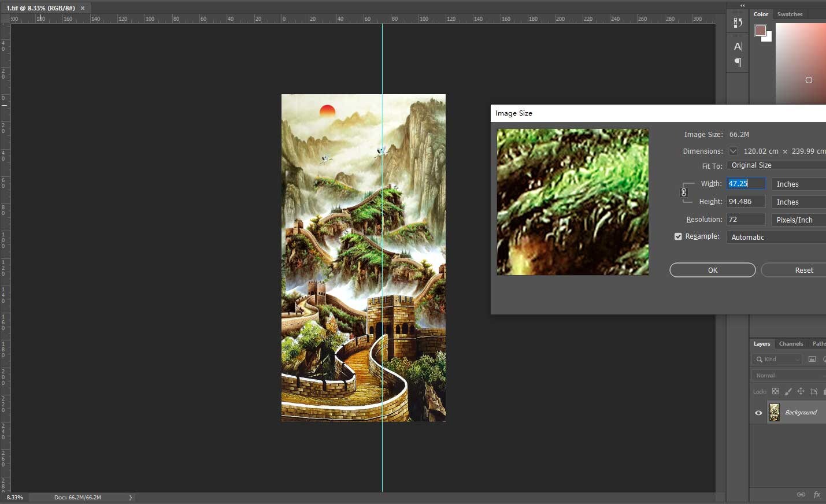
Task: Select the foreground color swatch in the Color panel
Action: click(x=761, y=32)
